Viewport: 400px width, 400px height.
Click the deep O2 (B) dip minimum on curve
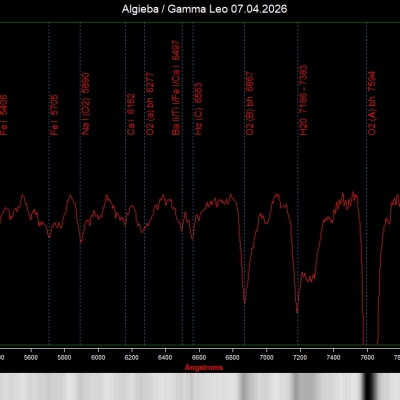(x=245, y=302)
